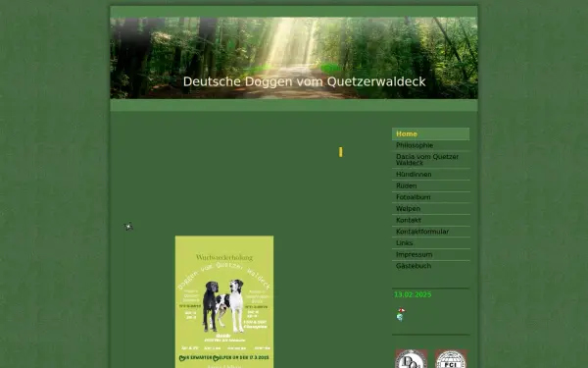Open the Home menu item
The width and height of the screenshot is (588, 368).
pyautogui.click(x=430, y=134)
